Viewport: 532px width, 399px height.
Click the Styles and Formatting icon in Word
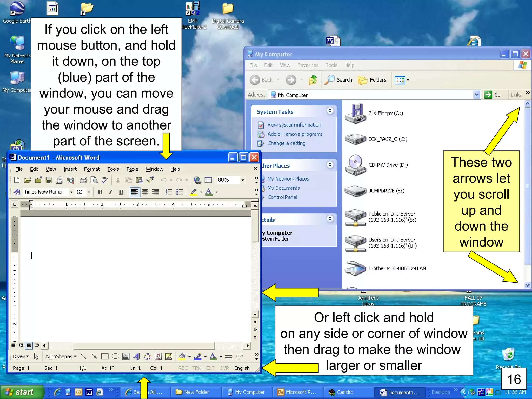pyautogui.click(x=17, y=192)
